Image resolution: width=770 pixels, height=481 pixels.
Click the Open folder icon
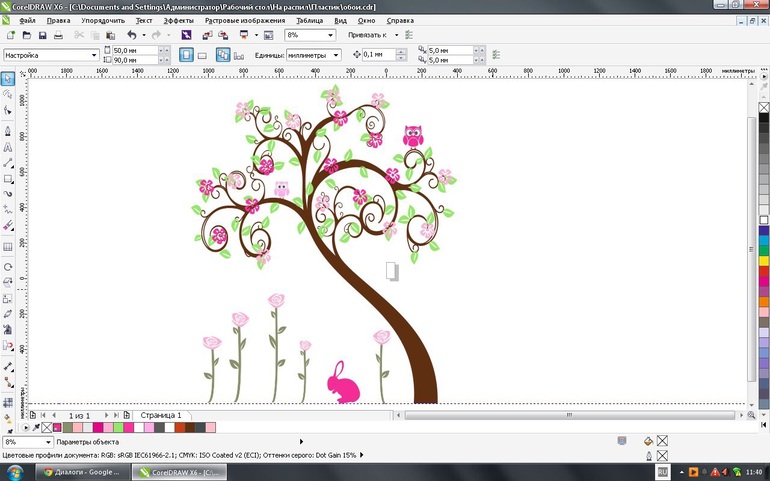(25, 35)
